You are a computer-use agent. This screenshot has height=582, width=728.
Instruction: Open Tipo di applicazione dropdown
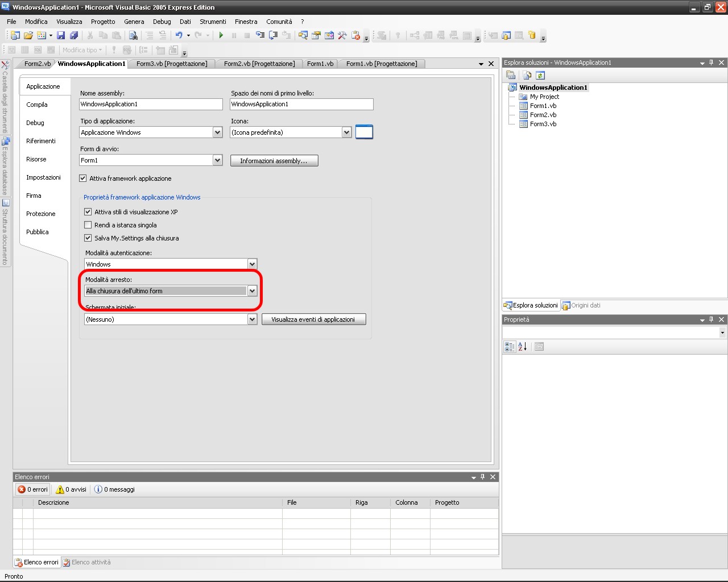[217, 132]
